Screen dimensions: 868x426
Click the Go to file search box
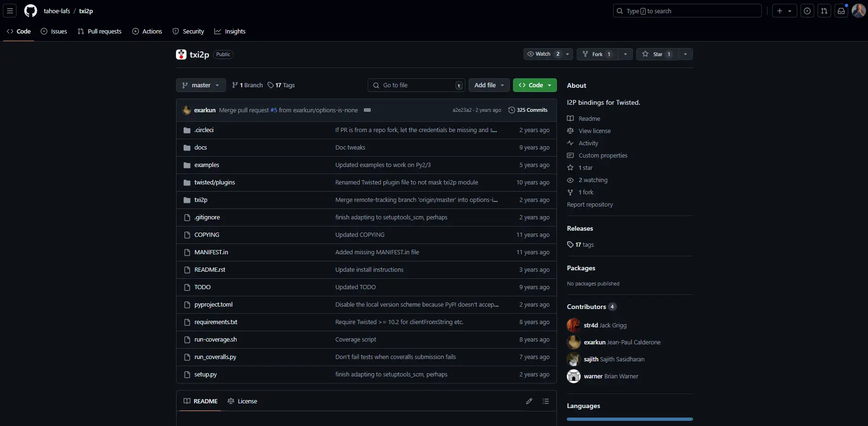click(416, 85)
